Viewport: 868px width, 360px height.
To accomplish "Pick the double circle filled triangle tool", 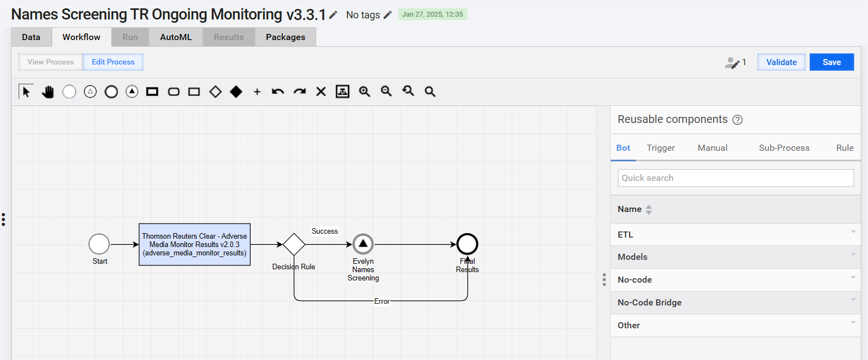I will (x=132, y=92).
